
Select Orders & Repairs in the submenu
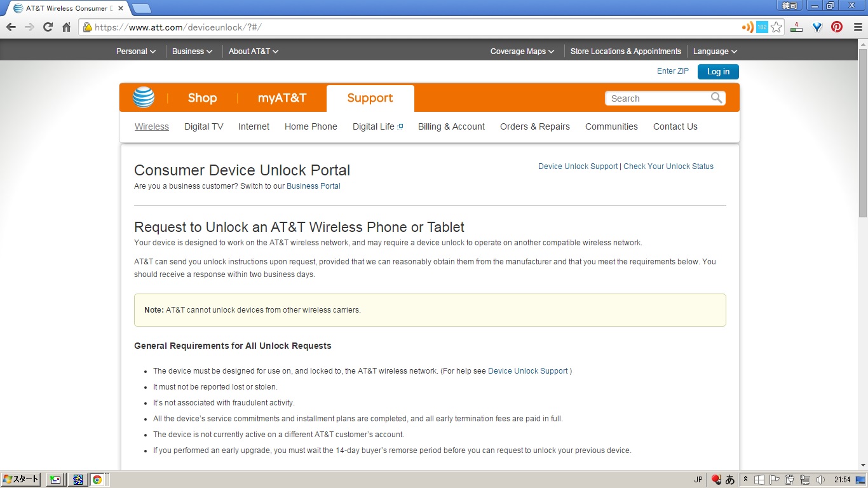click(x=535, y=126)
